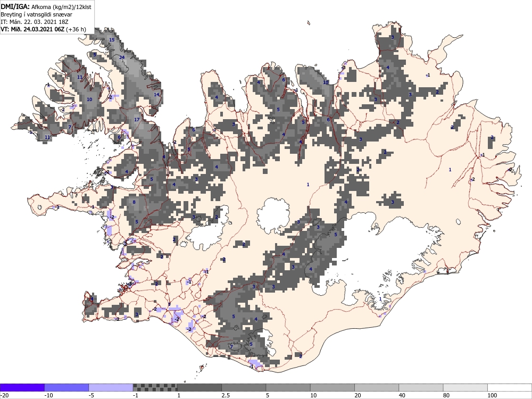
Task: Click the medium blue -10 to -5 legend swatch
Action: [66, 387]
